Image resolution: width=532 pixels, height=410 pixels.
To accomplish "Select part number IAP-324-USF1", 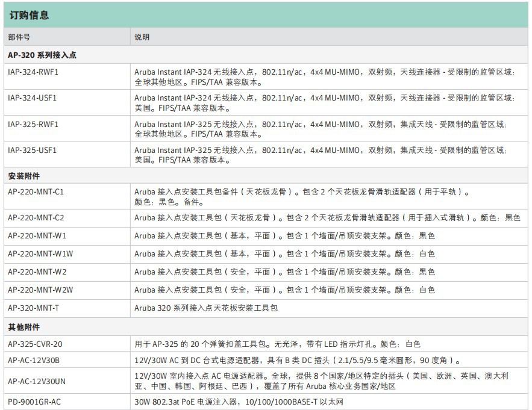I will tap(32, 98).
